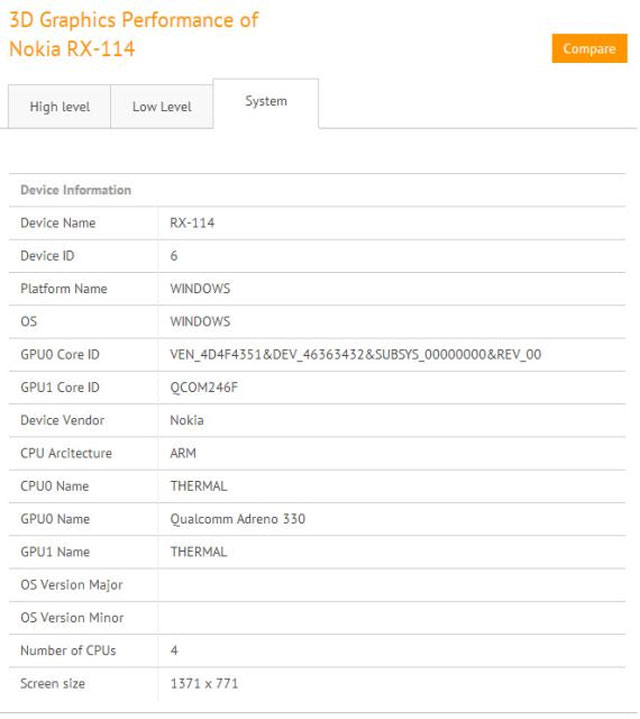Image resolution: width=640 pixels, height=719 pixels.
Task: Click the Platform Name row label
Action: [x=64, y=289]
